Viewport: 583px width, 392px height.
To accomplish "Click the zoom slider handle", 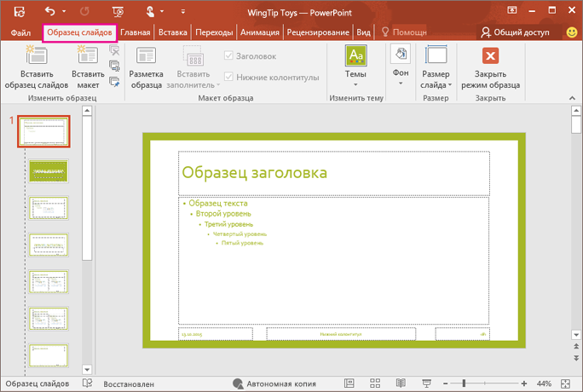I will [464, 383].
